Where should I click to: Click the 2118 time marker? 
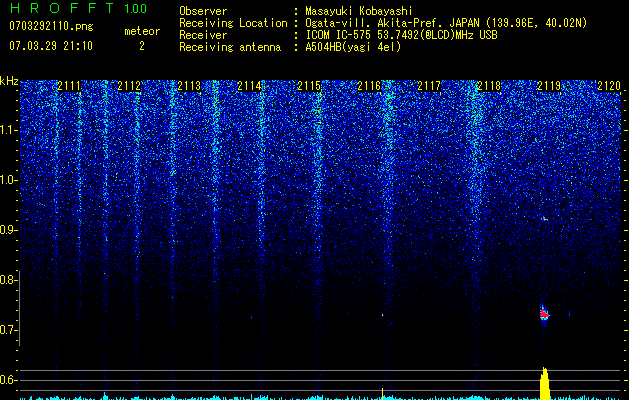(489, 86)
